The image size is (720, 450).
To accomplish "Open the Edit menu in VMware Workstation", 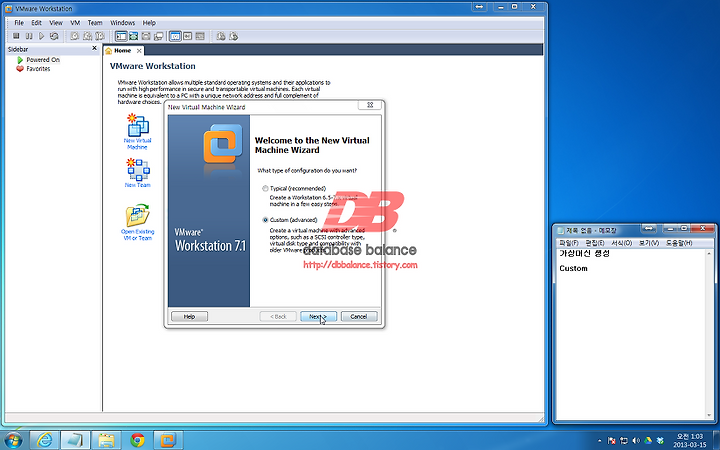I will click(36, 22).
